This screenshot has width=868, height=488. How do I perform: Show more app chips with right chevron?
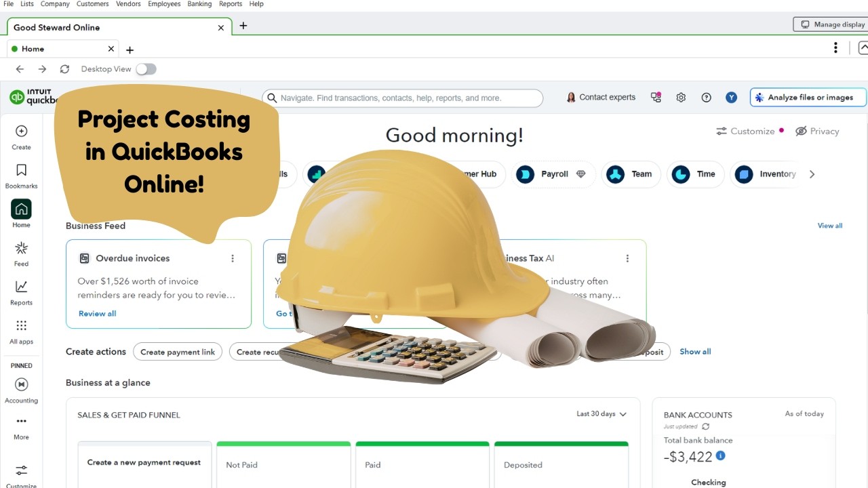812,174
